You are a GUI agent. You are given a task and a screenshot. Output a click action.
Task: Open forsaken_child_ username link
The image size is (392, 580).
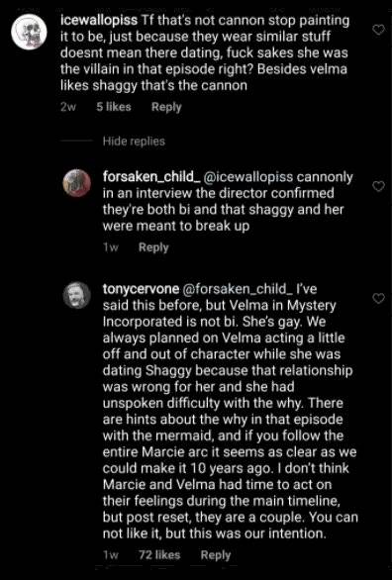[x=151, y=177]
